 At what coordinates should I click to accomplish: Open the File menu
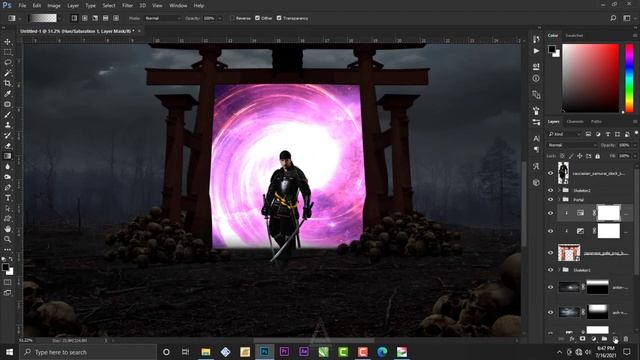(22, 6)
